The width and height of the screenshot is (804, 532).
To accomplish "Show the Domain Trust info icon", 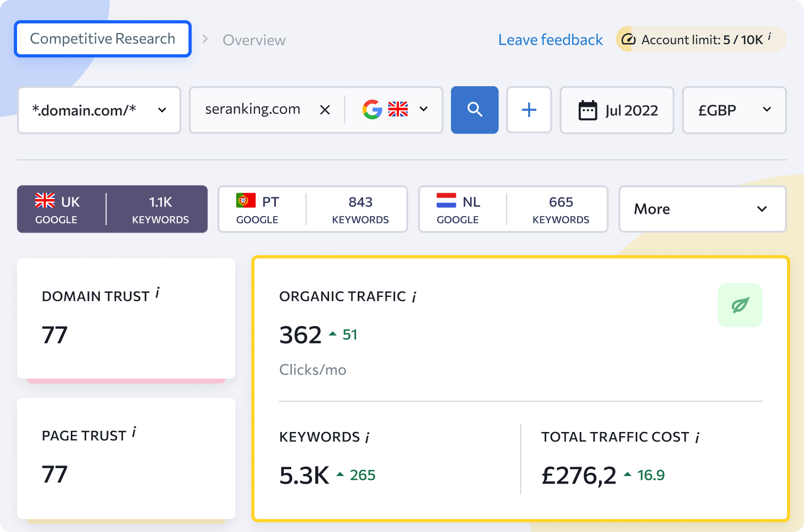I will pos(158,293).
